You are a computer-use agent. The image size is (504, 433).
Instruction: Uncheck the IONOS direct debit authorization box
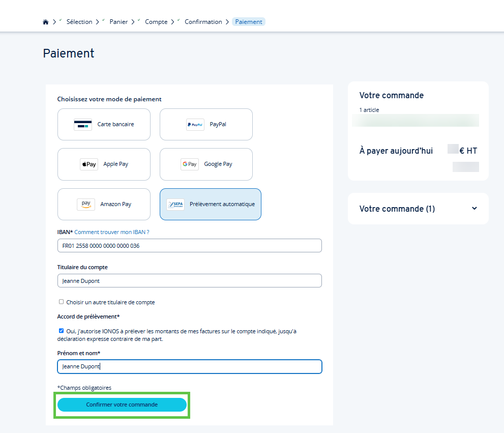click(62, 331)
